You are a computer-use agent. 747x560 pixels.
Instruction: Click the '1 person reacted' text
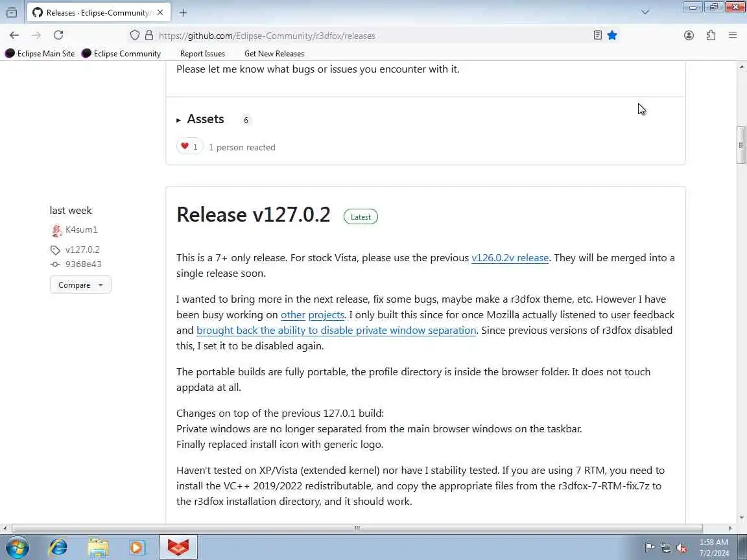pos(242,148)
